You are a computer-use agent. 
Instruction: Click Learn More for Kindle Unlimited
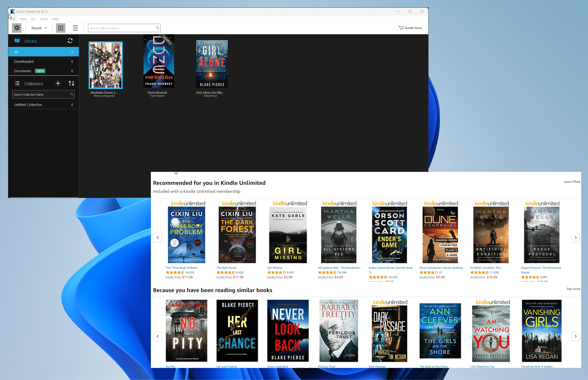coord(572,182)
